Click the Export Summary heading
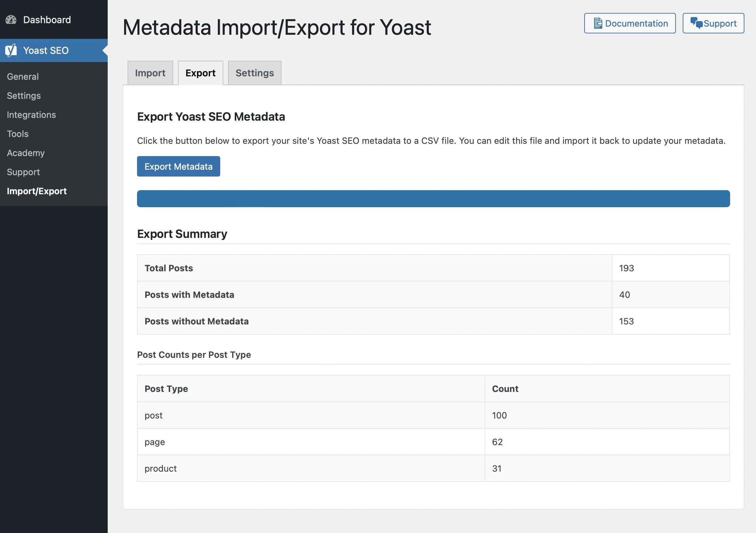 182,234
